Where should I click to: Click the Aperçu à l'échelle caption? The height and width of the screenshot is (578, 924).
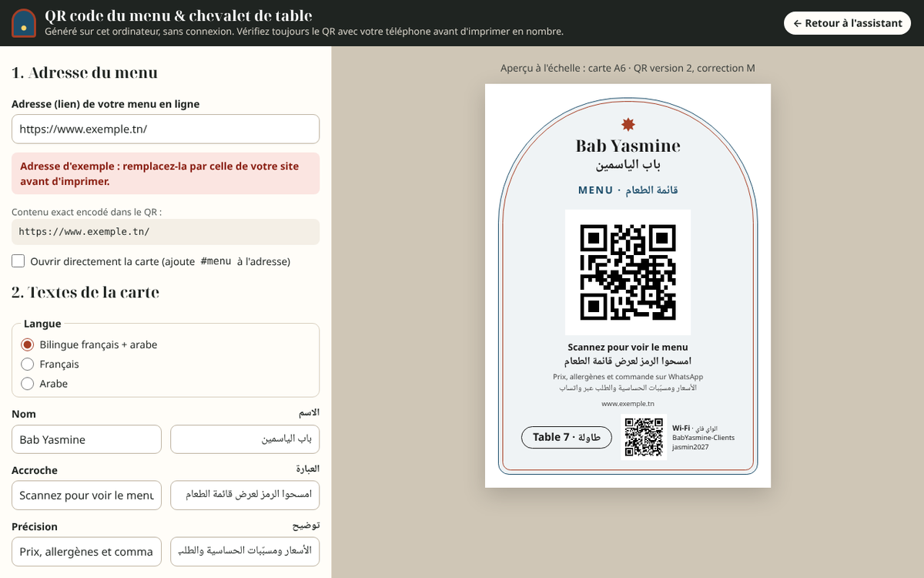pyautogui.click(x=628, y=68)
